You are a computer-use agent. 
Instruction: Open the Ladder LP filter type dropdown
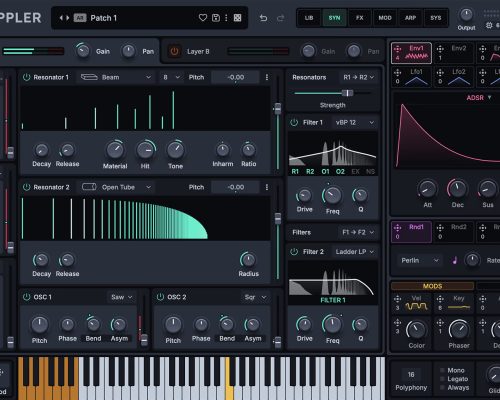click(x=355, y=252)
